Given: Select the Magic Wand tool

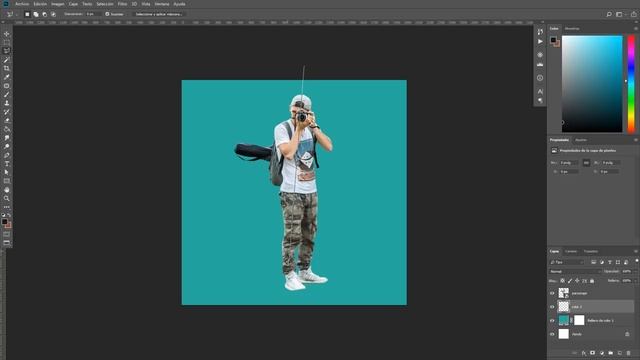Looking at the screenshot, I should [7, 60].
